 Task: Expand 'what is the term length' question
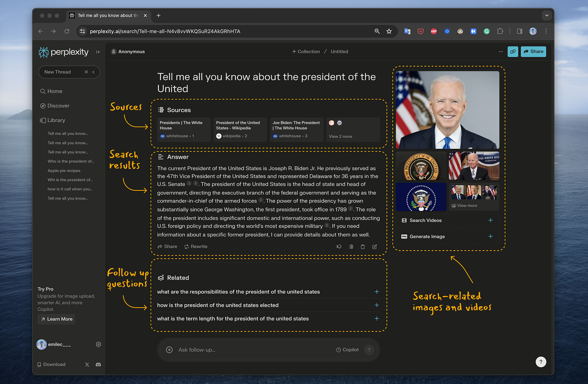coord(268,319)
